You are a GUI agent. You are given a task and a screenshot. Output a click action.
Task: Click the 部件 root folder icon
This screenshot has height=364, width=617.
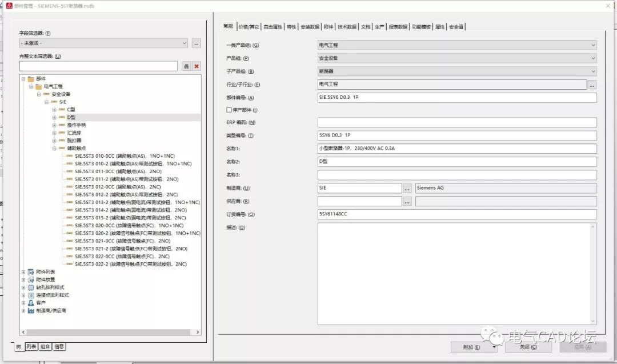(x=31, y=79)
